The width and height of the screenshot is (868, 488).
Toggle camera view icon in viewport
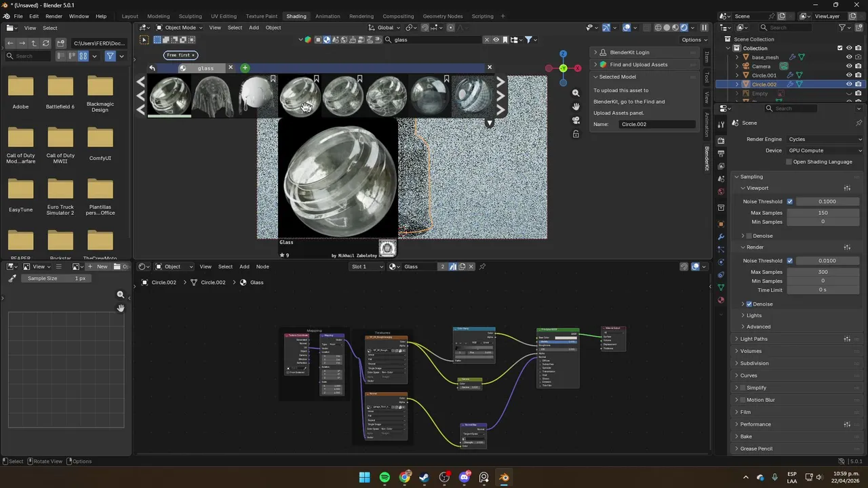coord(576,120)
